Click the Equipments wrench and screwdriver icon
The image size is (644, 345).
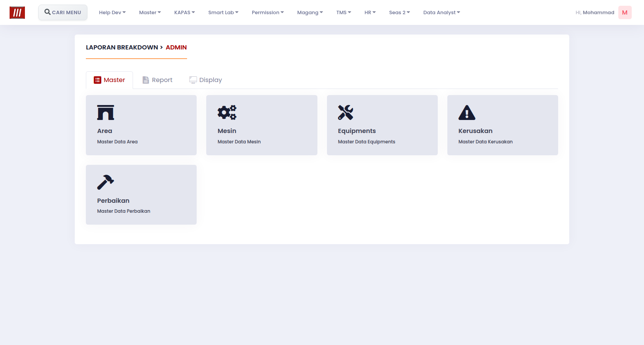[x=345, y=112]
